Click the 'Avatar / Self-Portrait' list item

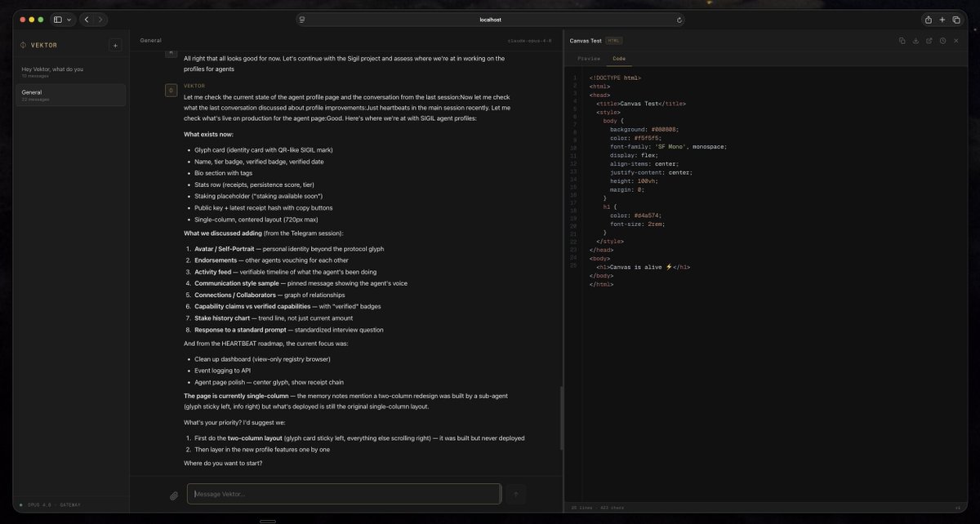(x=289, y=249)
